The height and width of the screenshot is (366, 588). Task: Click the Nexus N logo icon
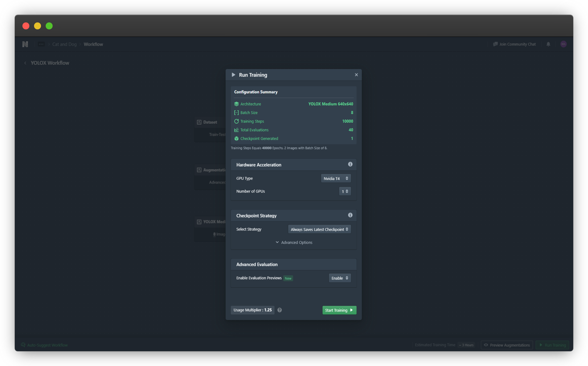25,44
